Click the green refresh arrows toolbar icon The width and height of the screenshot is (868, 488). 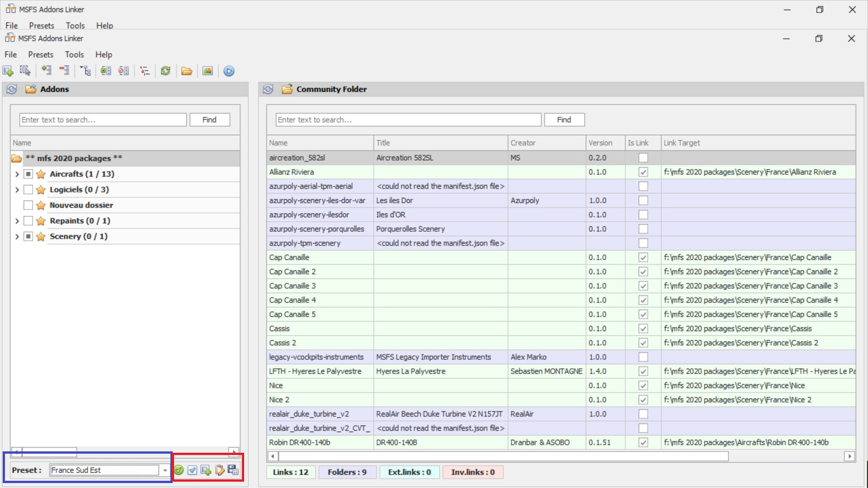click(165, 71)
